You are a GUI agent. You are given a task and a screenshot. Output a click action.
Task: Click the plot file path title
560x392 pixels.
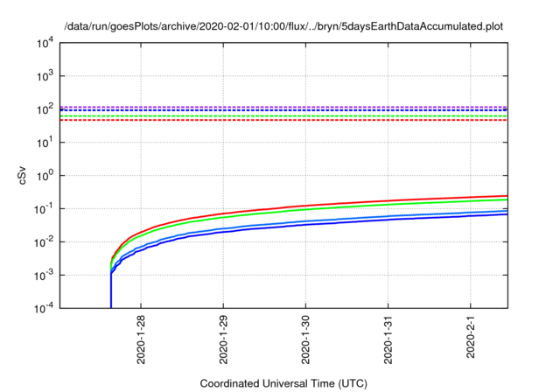coord(283,26)
